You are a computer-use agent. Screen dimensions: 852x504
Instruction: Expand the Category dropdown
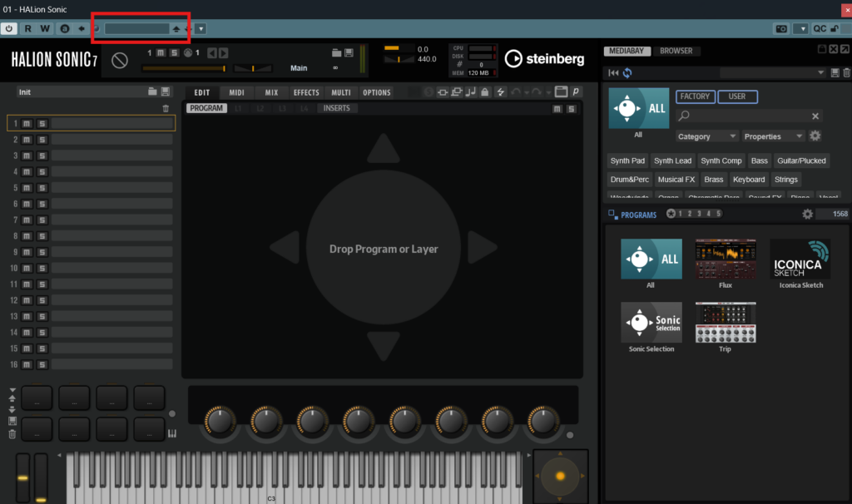(x=706, y=136)
